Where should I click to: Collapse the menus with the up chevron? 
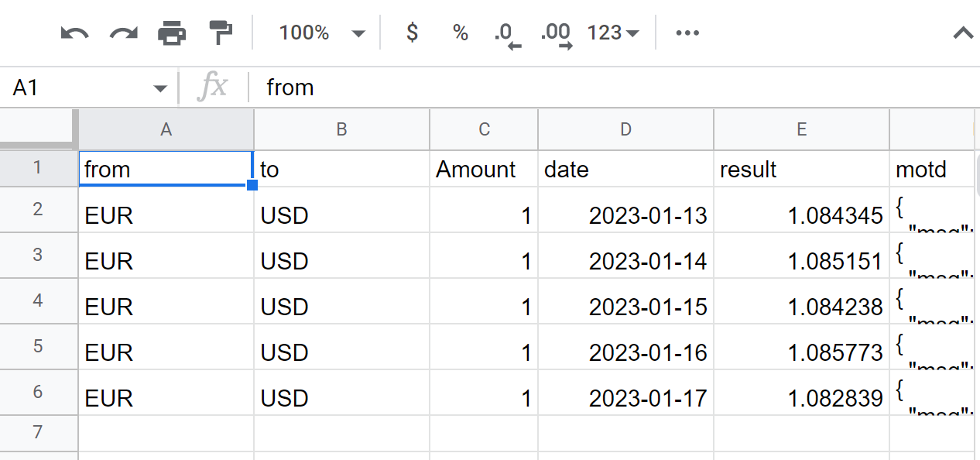[962, 33]
